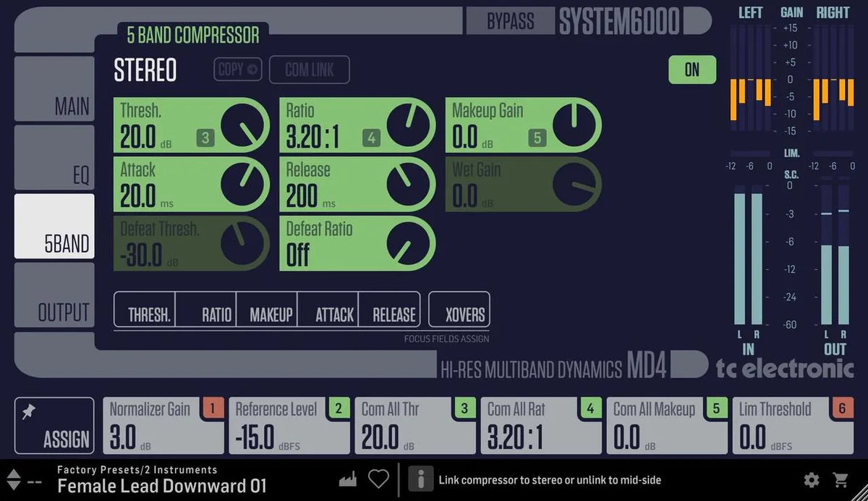Viewport: 868px width, 501px height.
Task: Click the preset up/down arrow selector
Action: coord(13,479)
